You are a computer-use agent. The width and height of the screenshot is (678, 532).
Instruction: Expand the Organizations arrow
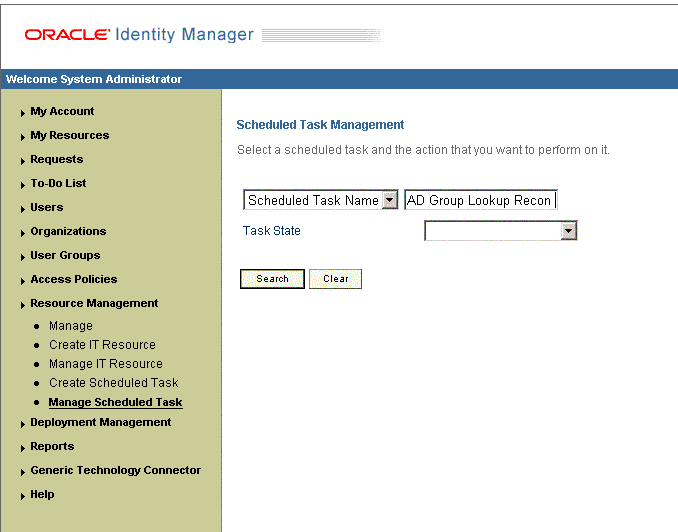coord(22,233)
